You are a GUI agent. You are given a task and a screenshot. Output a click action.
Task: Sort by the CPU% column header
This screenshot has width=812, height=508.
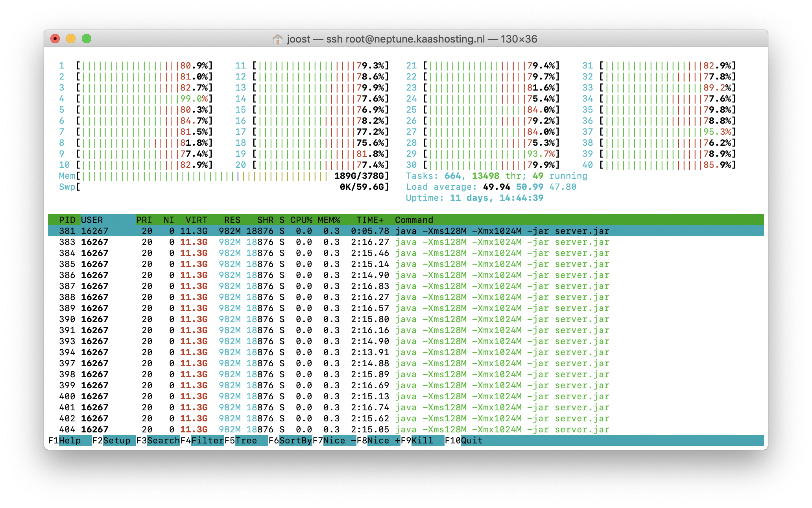pyautogui.click(x=301, y=220)
